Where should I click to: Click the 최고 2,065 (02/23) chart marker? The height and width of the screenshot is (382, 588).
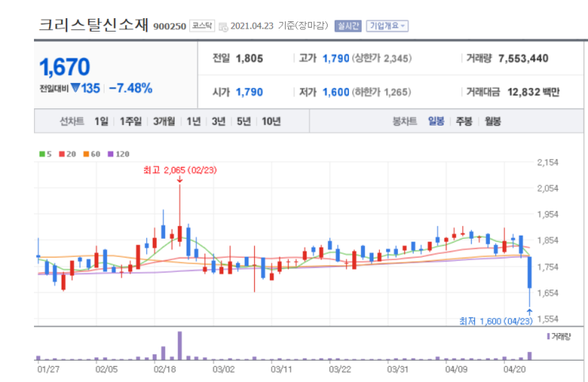[x=180, y=170]
